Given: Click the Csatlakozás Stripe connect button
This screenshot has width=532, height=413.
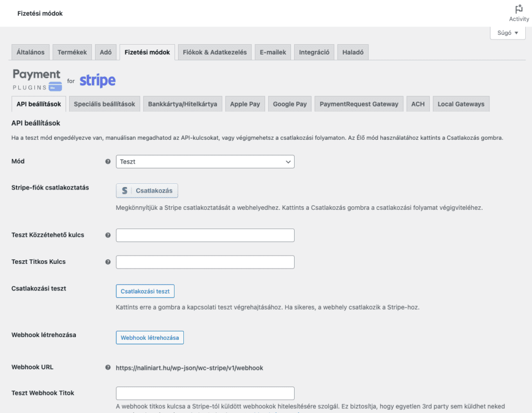Looking at the screenshot, I should click(x=147, y=191).
